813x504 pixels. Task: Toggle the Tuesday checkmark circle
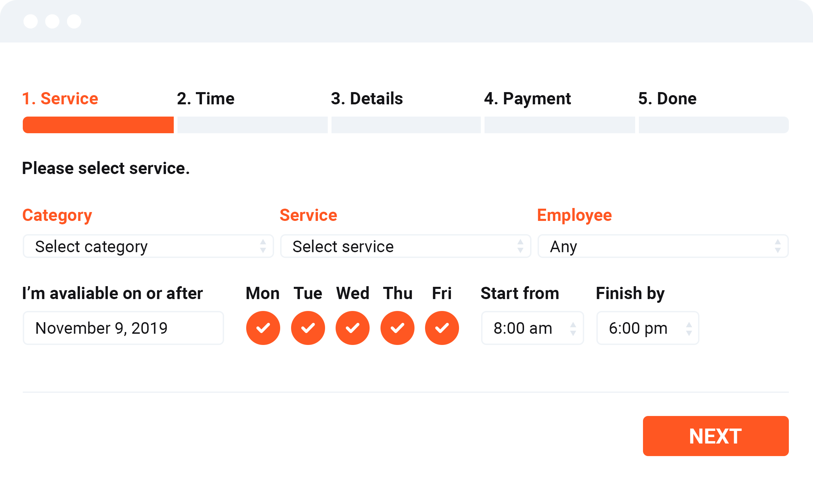[x=308, y=328]
